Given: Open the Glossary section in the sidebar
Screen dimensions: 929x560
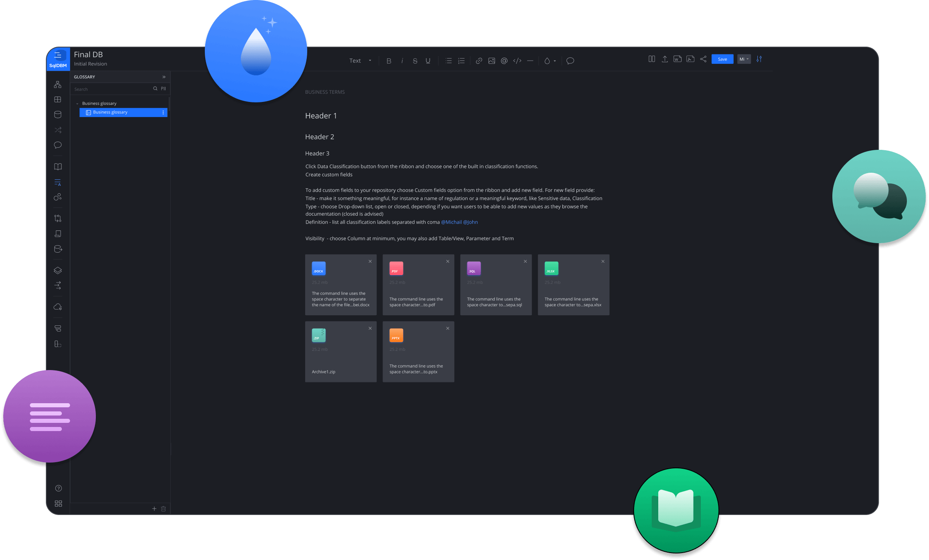Looking at the screenshot, I should pyautogui.click(x=58, y=182).
